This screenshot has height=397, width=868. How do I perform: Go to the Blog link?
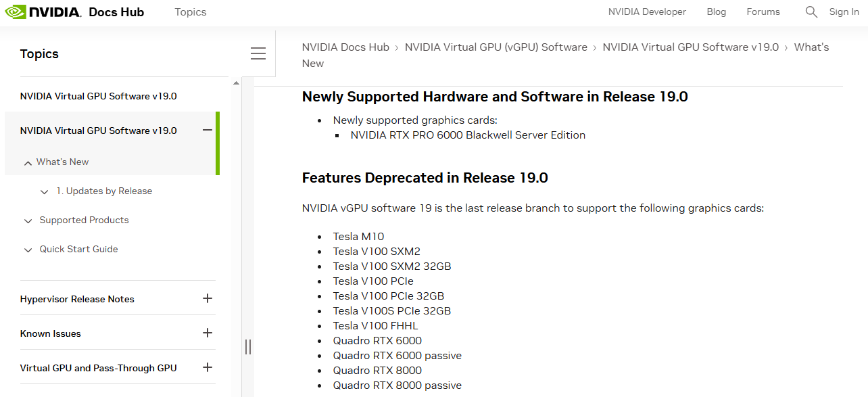click(x=716, y=11)
